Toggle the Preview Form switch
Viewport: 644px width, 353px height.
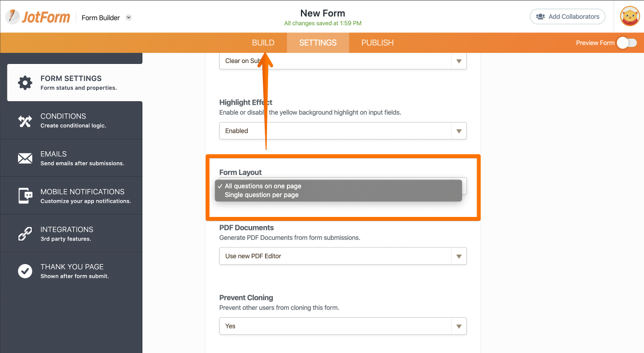click(627, 43)
